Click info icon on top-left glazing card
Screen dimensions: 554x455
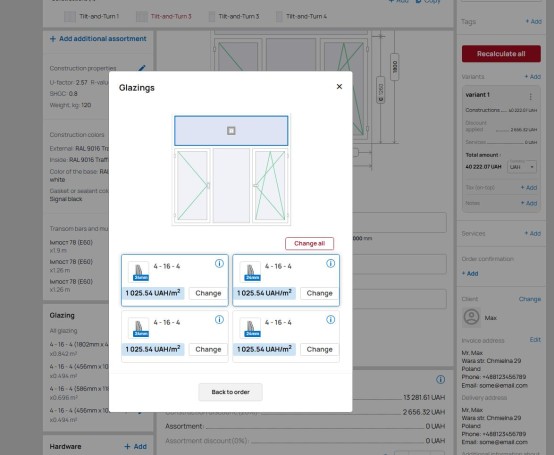point(219,264)
